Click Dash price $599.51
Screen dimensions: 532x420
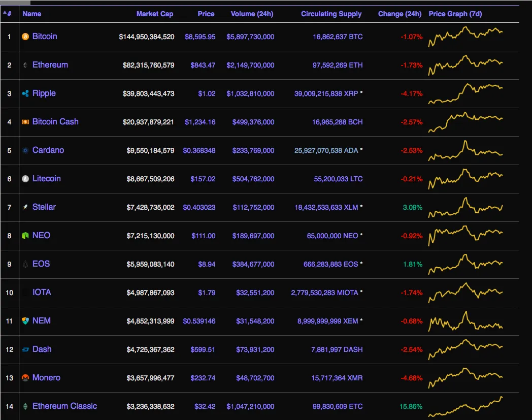click(x=203, y=349)
